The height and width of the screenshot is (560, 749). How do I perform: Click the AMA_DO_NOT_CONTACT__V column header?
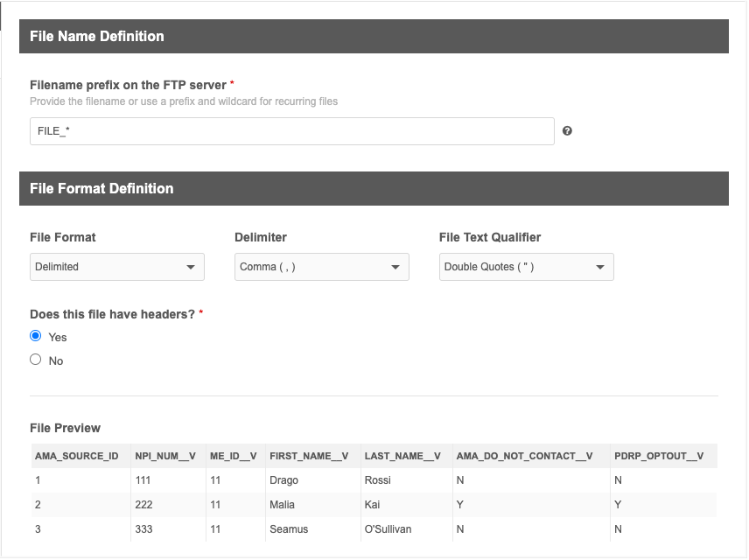(x=524, y=456)
